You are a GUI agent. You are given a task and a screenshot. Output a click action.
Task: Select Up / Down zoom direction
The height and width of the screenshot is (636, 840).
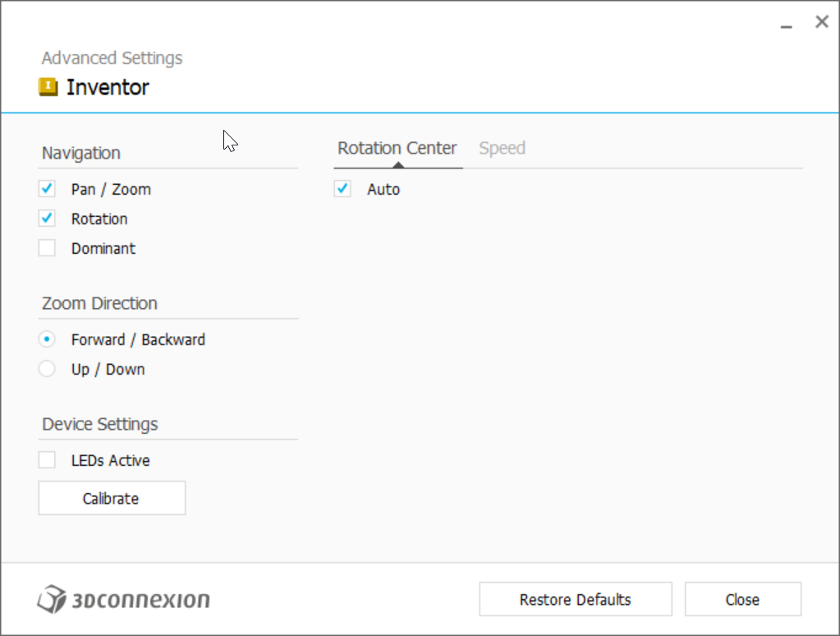[x=47, y=368]
